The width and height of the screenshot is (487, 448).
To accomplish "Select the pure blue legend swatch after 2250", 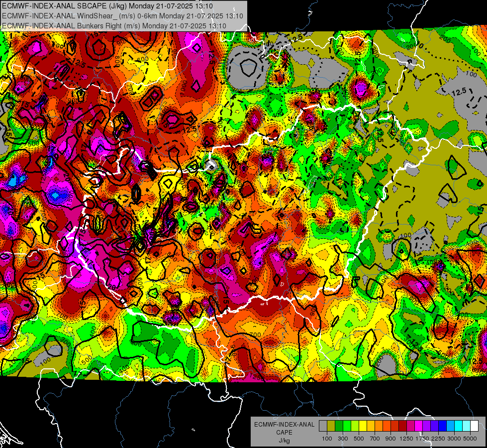I will (442, 426).
